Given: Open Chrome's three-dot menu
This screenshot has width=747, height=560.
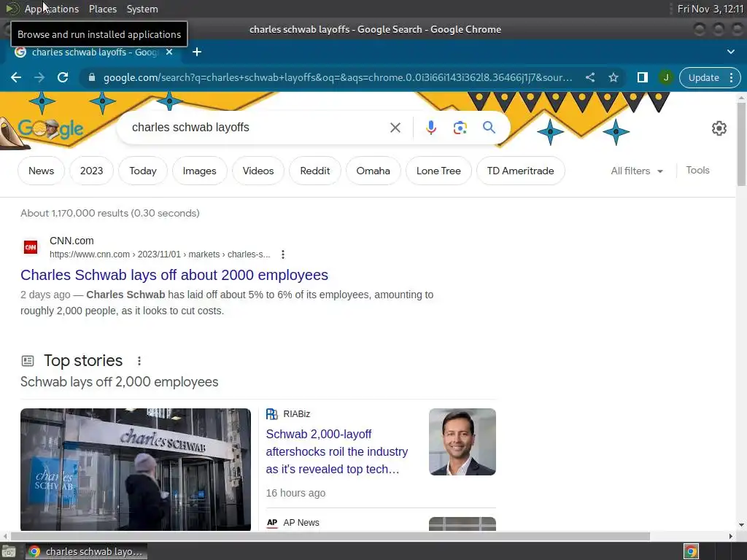Looking at the screenshot, I should [x=731, y=77].
